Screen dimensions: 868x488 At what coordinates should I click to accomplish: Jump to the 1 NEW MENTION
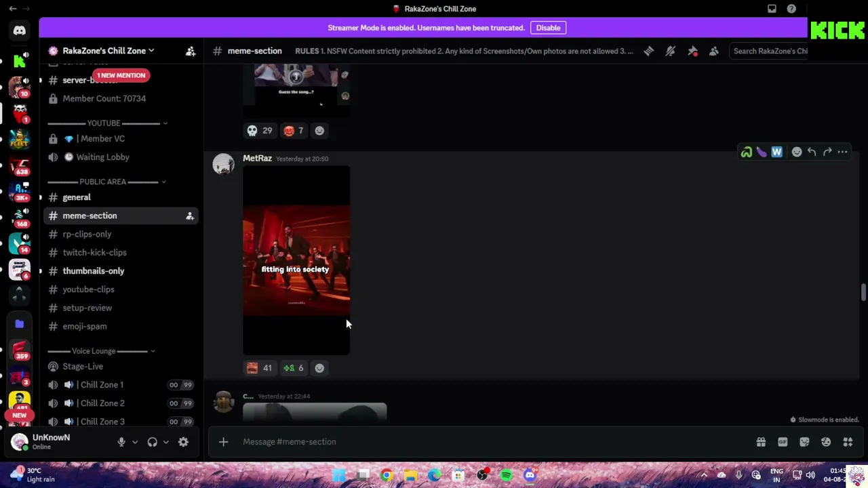(x=121, y=75)
